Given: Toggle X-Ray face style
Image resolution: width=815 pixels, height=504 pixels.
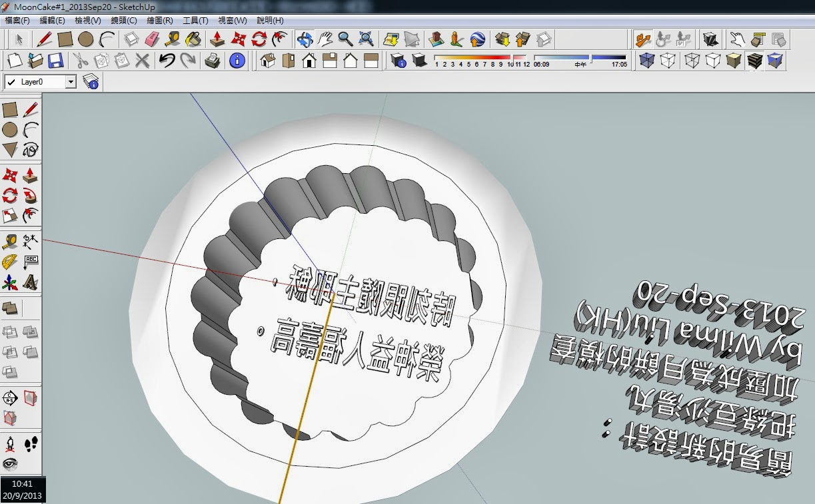Looking at the screenshot, I should coord(646,61).
